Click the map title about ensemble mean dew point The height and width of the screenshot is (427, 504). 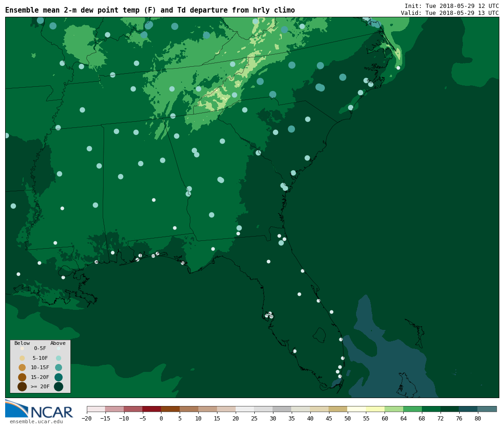pyautogui.click(x=150, y=10)
